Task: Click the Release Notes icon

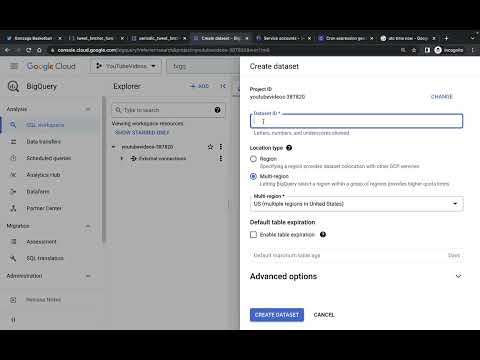Action: 13,300
